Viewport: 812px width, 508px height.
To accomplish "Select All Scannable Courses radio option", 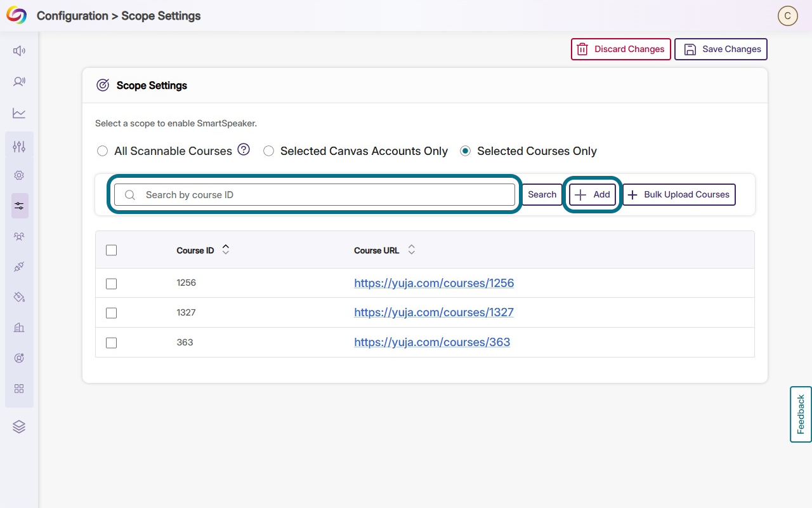I will point(102,151).
